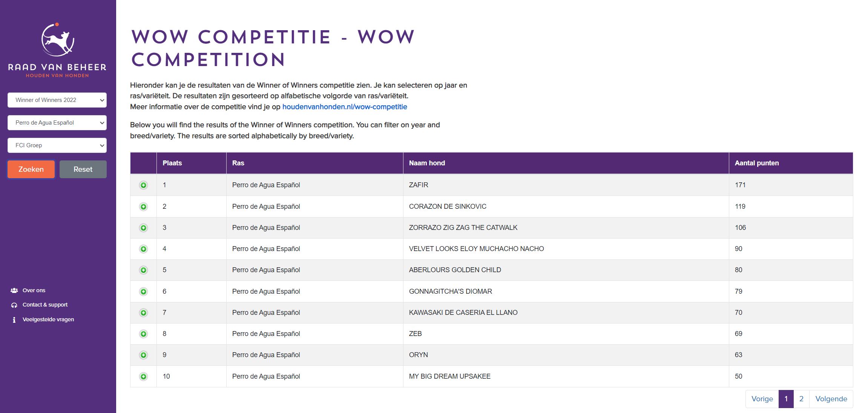Click the grey Reset button
The height and width of the screenshot is (413, 868).
(83, 169)
